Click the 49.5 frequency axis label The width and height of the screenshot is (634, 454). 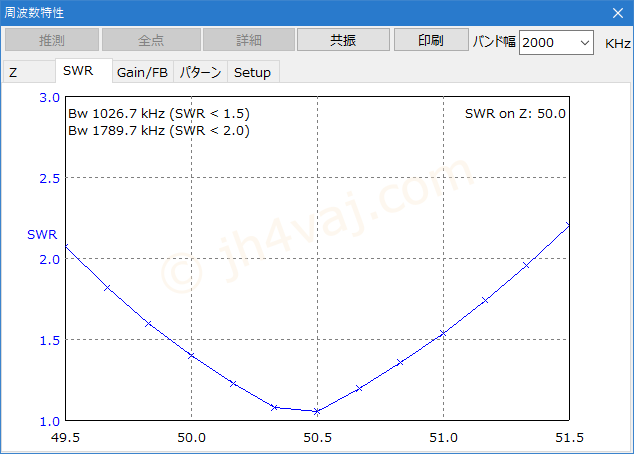(x=66, y=437)
